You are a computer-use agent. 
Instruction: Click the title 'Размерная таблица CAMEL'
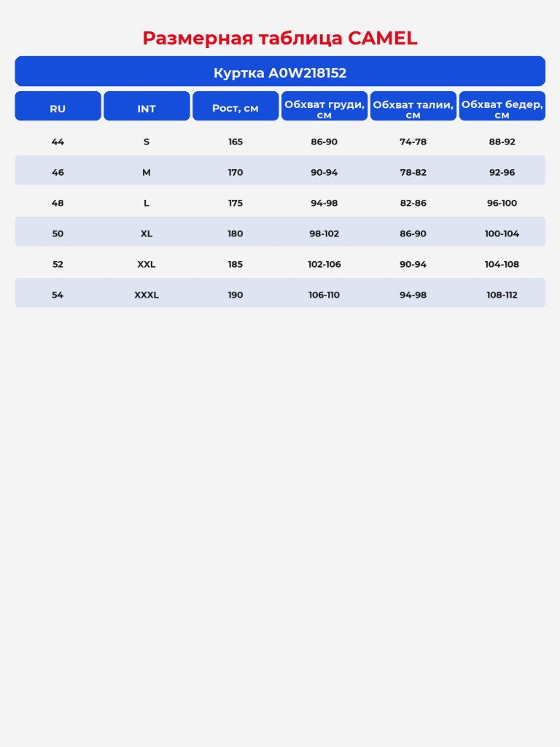point(280,38)
